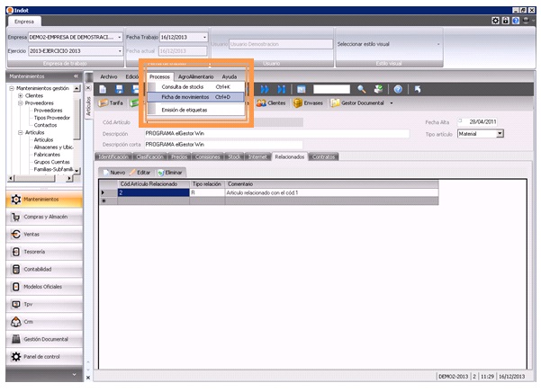Open the Panel de control section
Screen dimensions: 541x392
click(41, 356)
